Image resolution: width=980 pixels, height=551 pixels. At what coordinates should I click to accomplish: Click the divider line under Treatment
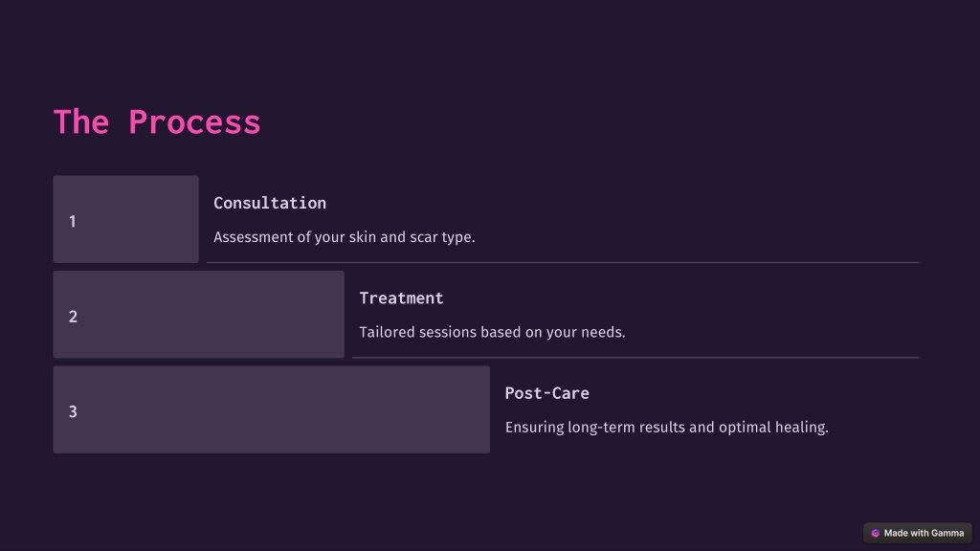(x=635, y=358)
